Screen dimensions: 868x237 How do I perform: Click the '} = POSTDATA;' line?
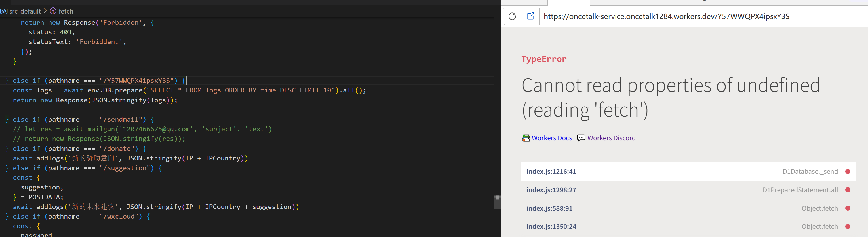pos(38,197)
